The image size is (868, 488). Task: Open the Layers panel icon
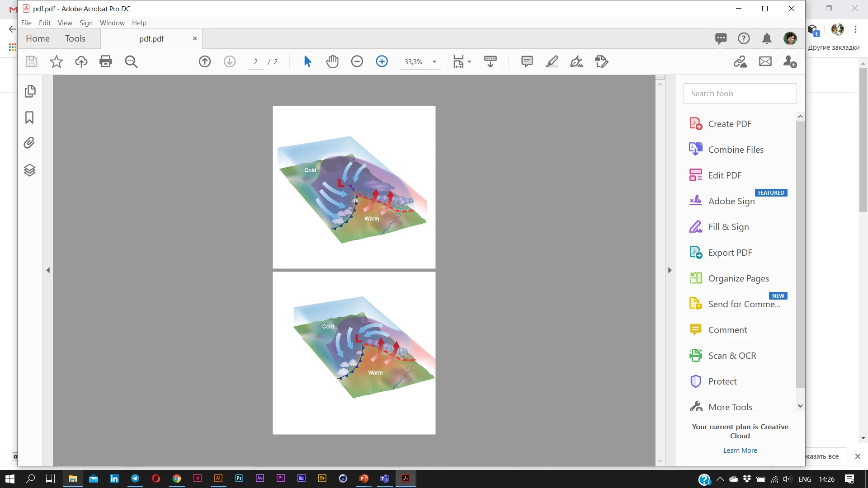click(x=29, y=170)
